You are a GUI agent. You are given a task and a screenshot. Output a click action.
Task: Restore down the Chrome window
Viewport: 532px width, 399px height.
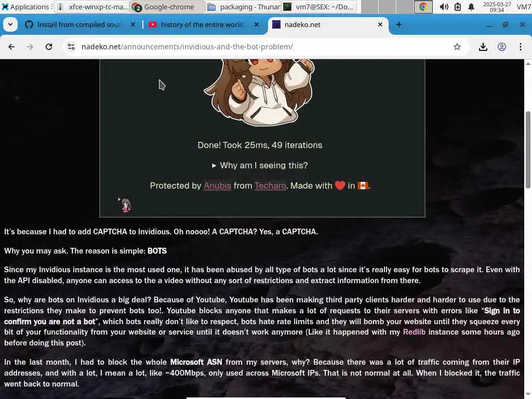(506, 24)
